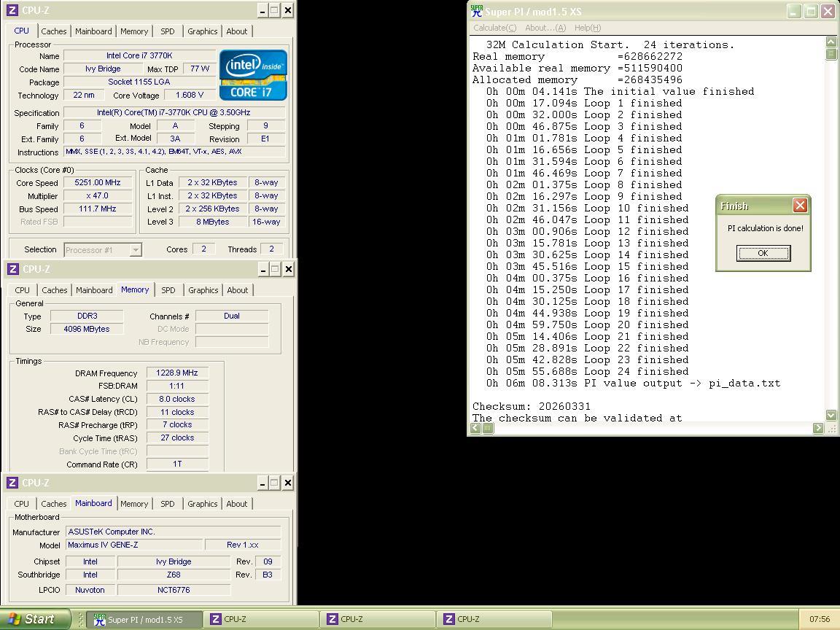Image resolution: width=840 pixels, height=630 pixels.
Task: Select Caches tab in the Mainboard CPU-Z window
Action: coord(53,504)
